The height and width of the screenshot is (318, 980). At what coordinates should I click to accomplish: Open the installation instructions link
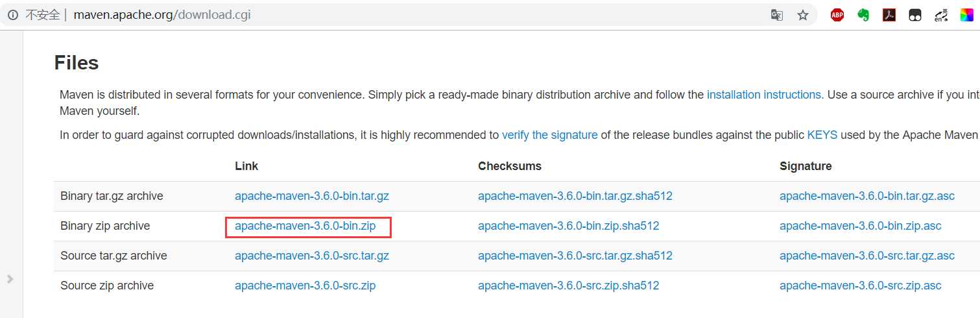[x=765, y=95]
